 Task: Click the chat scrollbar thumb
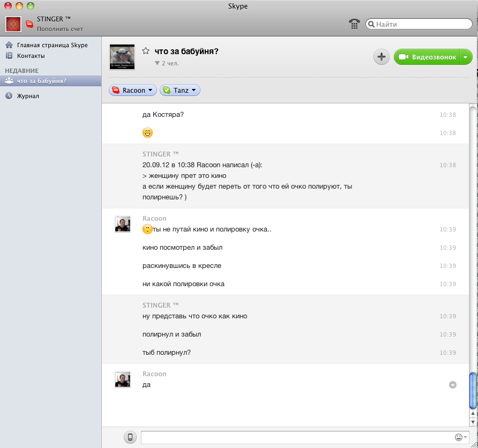coord(473,391)
